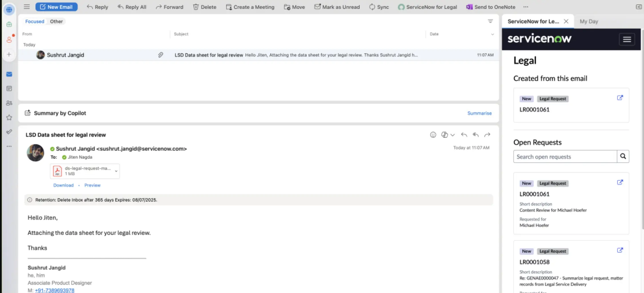Open the briefcase icon in sidebar

(9, 25)
